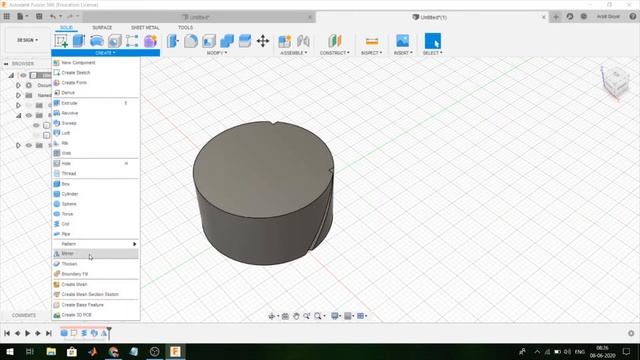Click first feature in timeline
The width and height of the screenshot is (640, 360).
pyautogui.click(x=64, y=333)
